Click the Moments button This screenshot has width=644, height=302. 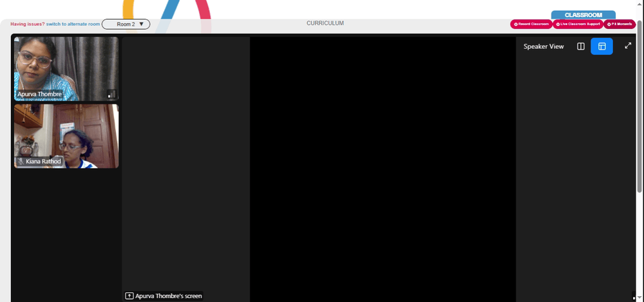tap(620, 24)
